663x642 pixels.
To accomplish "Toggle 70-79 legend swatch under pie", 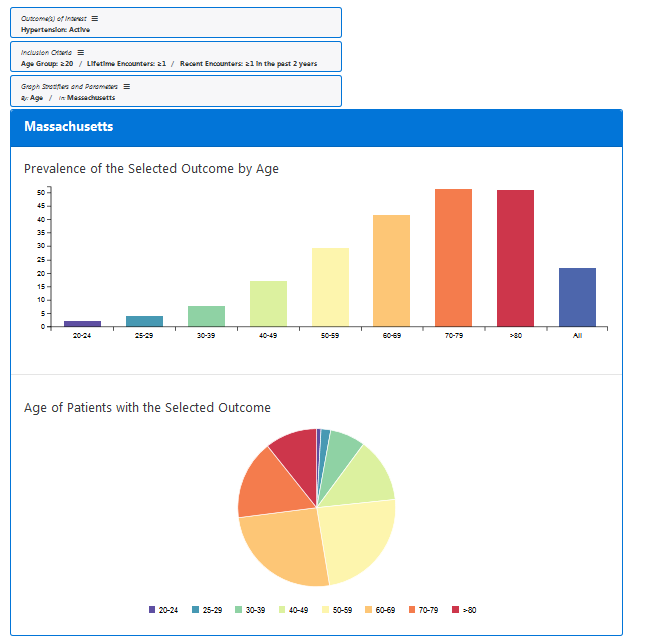I will click(x=412, y=609).
